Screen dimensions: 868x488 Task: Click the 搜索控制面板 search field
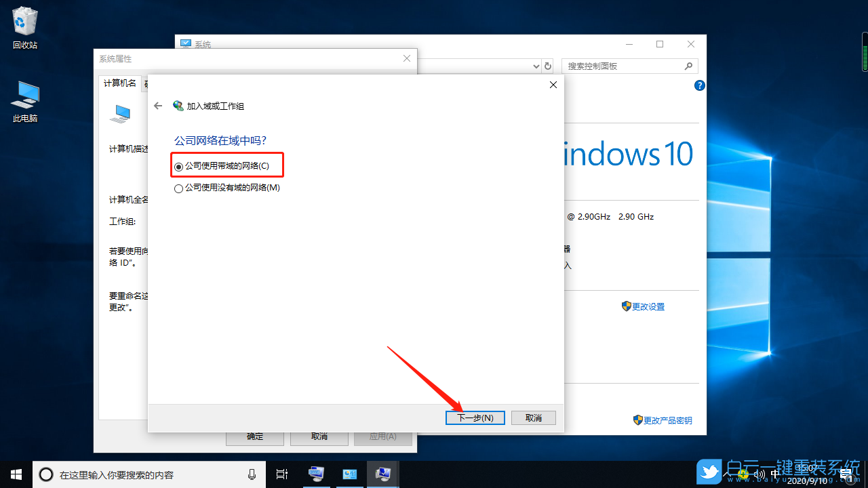[624, 66]
